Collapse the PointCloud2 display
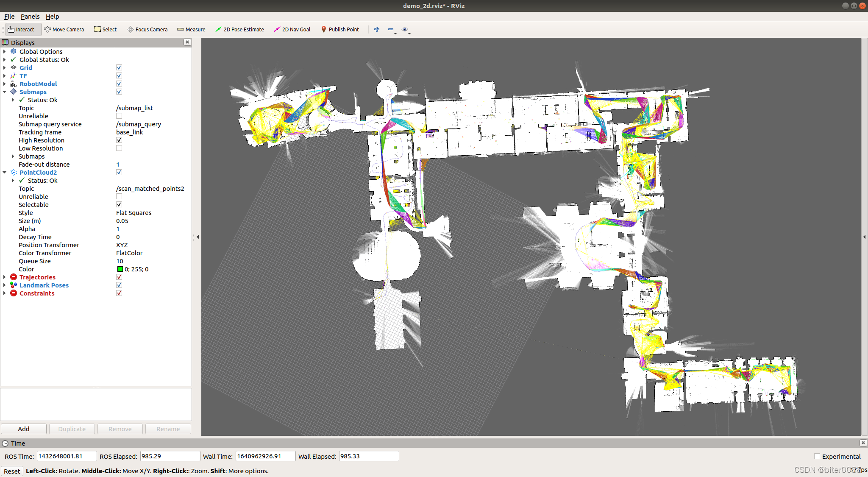The image size is (868, 477). [x=5, y=173]
